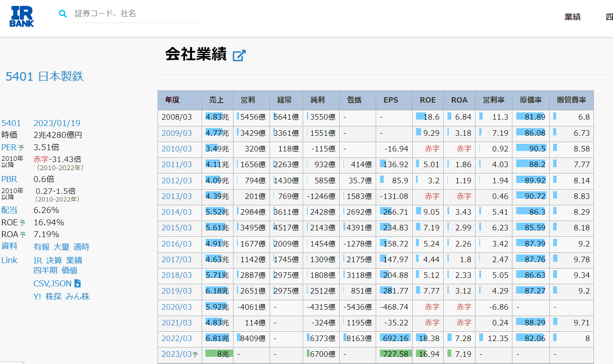Open the Y! Yahoo finance link
Screen dimensions: 613x364
coord(37,297)
